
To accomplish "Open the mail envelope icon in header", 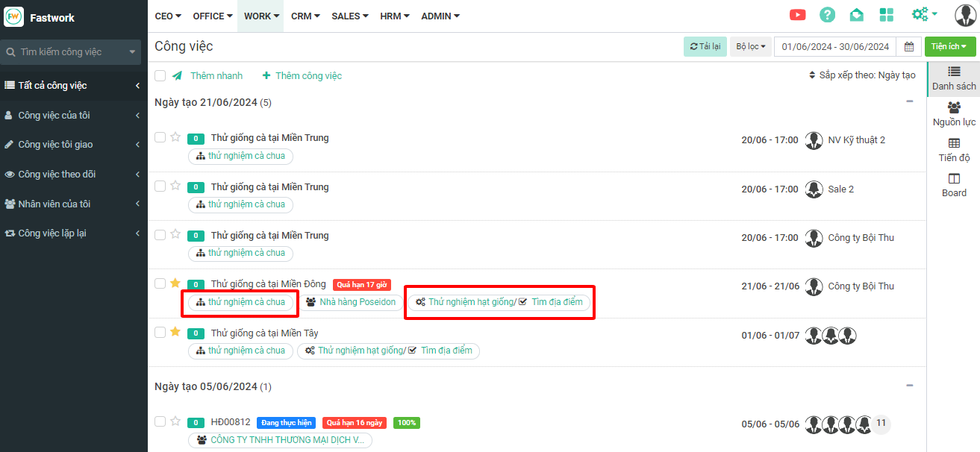I will [857, 15].
